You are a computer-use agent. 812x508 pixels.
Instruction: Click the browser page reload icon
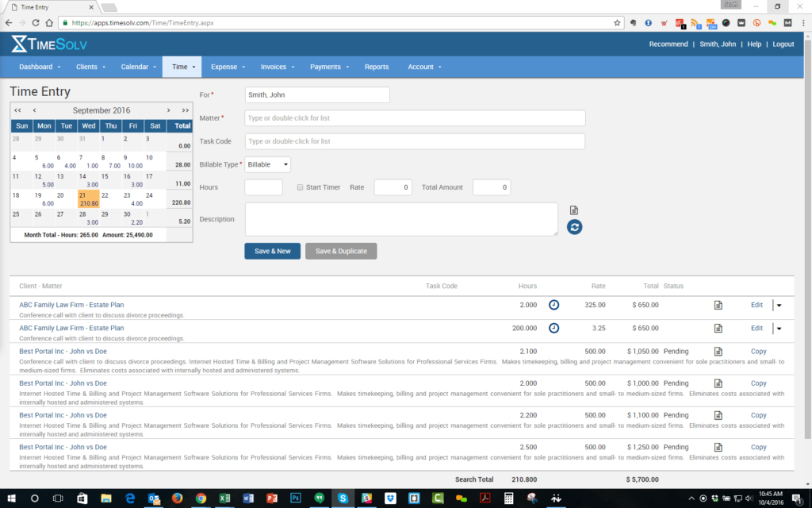click(35, 22)
